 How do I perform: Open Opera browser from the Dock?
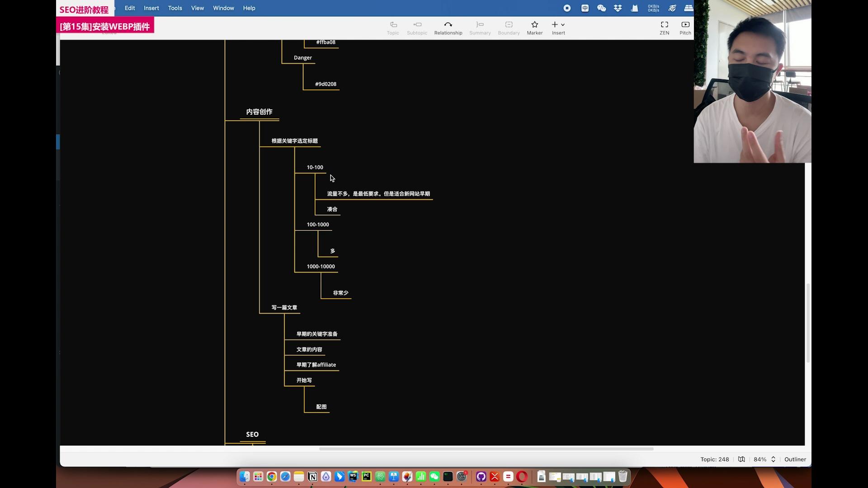click(522, 476)
